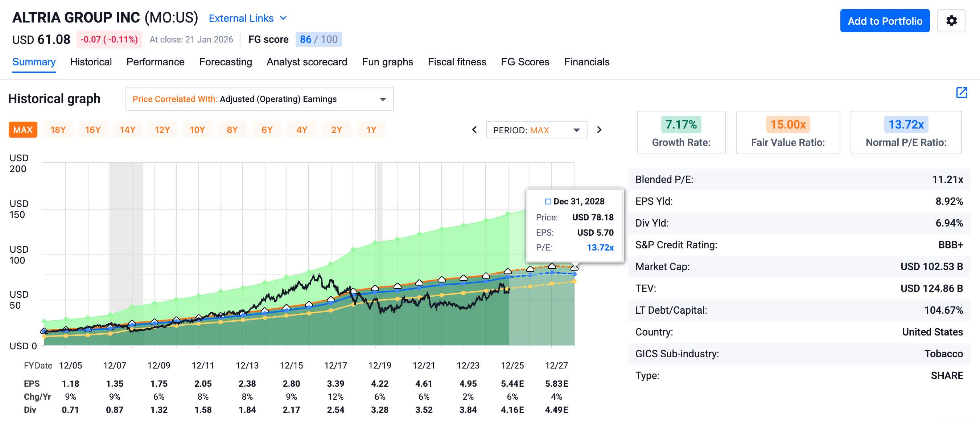980x423 pixels.
Task: Select 1Y time range
Action: (x=371, y=130)
